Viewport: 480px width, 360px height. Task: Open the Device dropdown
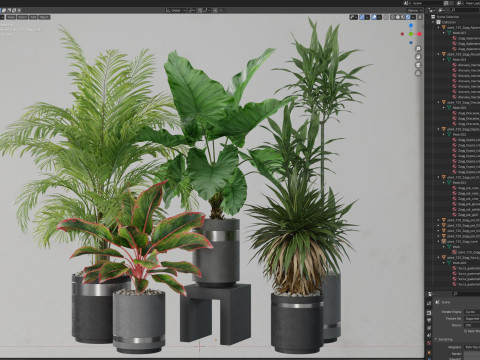pyautogui.click(x=472, y=325)
